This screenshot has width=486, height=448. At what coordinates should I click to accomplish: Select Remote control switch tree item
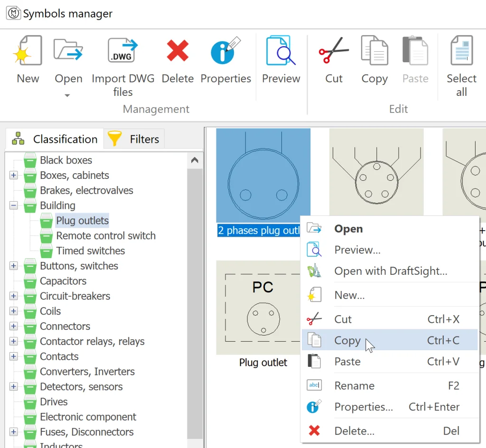(105, 236)
